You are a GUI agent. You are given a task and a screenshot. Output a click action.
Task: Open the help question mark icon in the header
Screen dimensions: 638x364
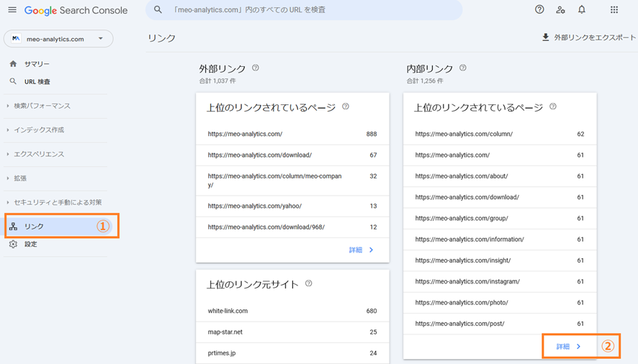[x=539, y=10]
